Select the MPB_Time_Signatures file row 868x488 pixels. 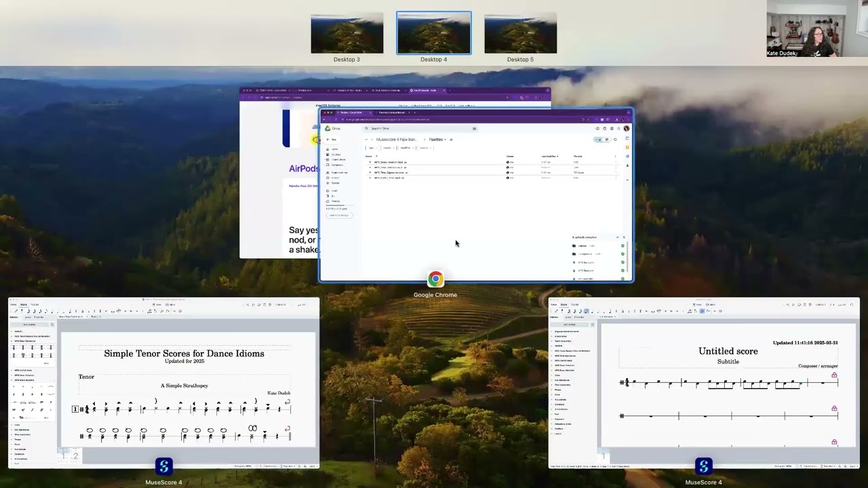(492, 172)
